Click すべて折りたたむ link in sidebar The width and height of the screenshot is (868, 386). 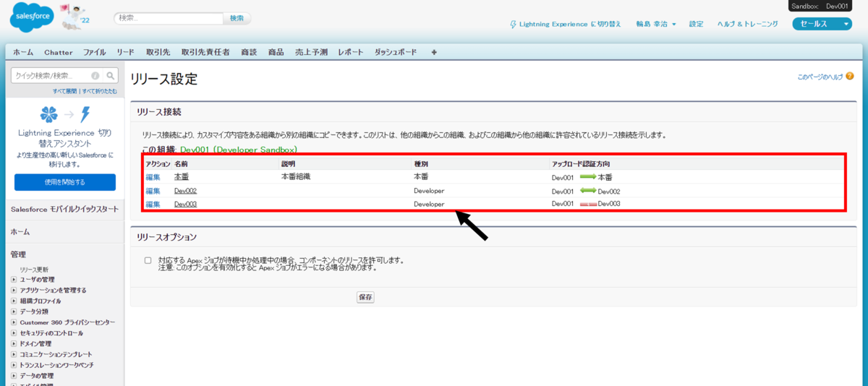click(100, 91)
